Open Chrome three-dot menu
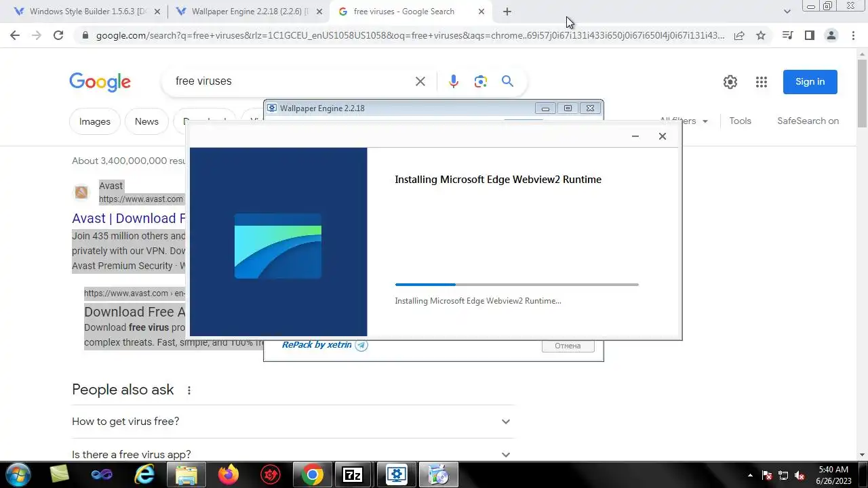 click(852, 35)
